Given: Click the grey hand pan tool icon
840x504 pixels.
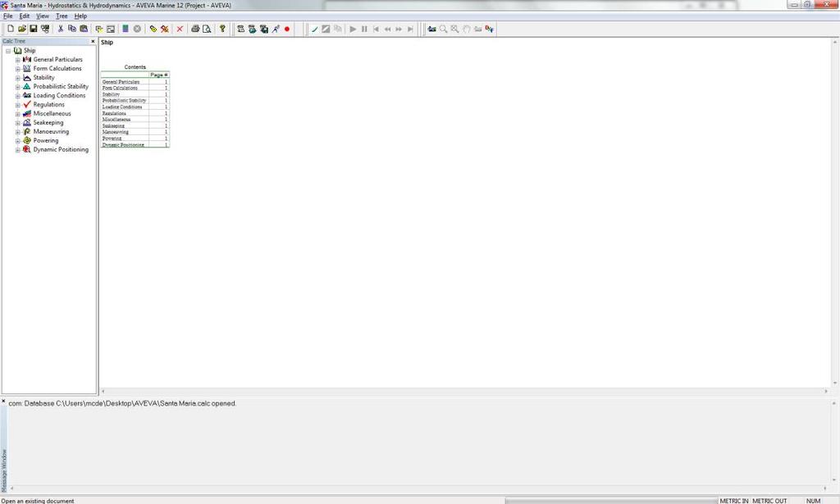Looking at the screenshot, I should click(x=467, y=29).
